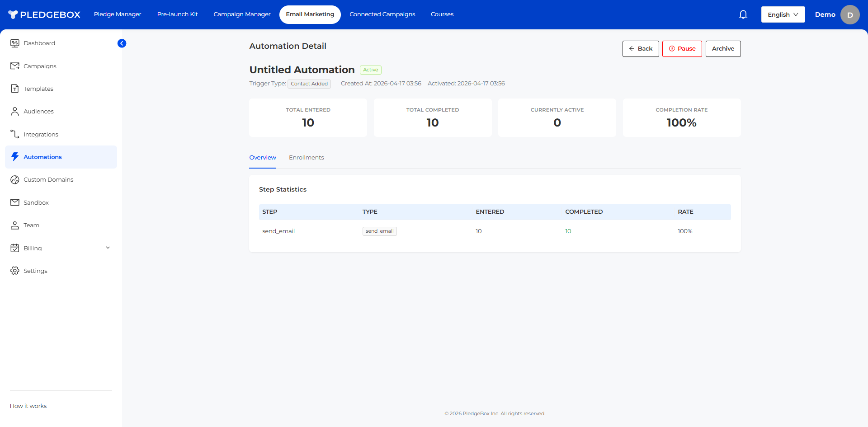Expand the Billing submenu chevron
Screen dimensions: 868x427
108,248
